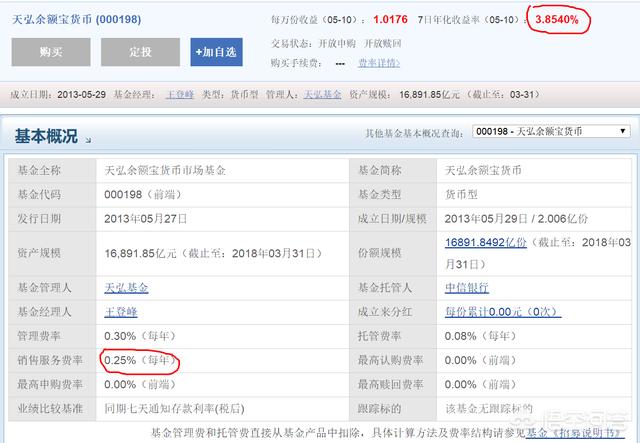Click the 基本概况 section heading
640x443 pixels.
[46, 136]
